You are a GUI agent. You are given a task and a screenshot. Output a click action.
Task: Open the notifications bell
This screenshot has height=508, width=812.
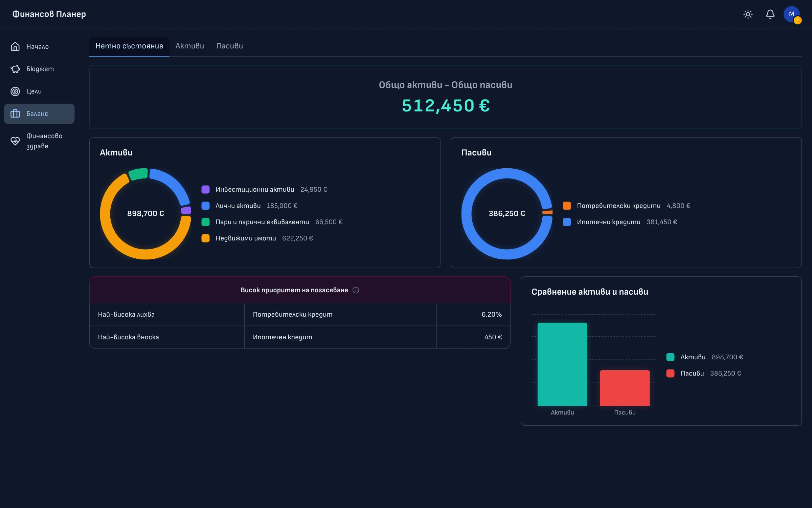click(x=770, y=14)
